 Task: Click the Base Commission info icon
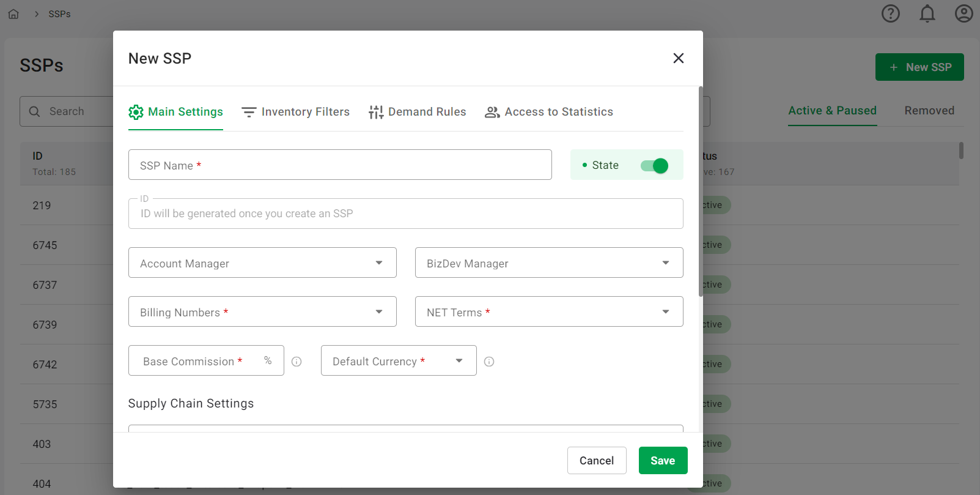tap(297, 362)
